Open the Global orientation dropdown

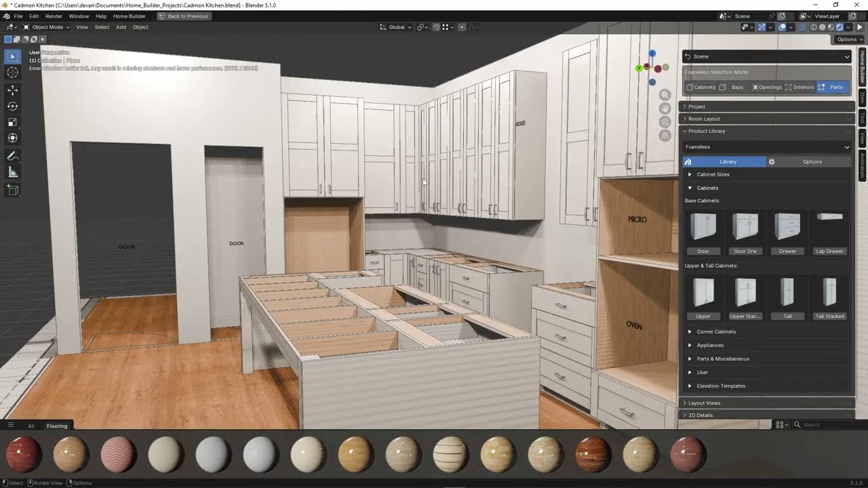point(395,27)
